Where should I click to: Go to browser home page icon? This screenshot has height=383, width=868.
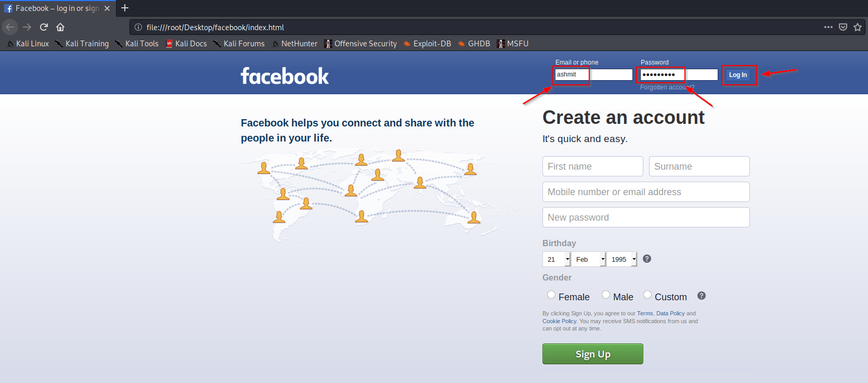pos(60,27)
